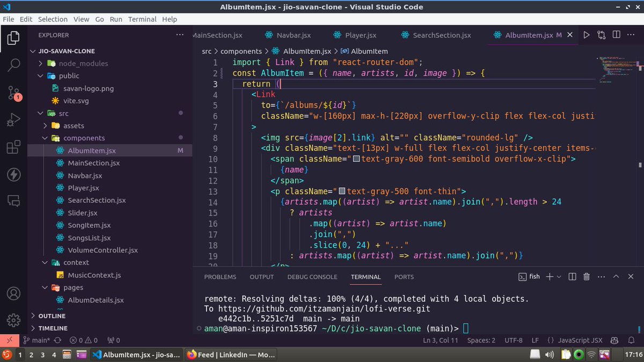
Task: Open the Explorer view in activity bar
Action: click(x=13, y=38)
